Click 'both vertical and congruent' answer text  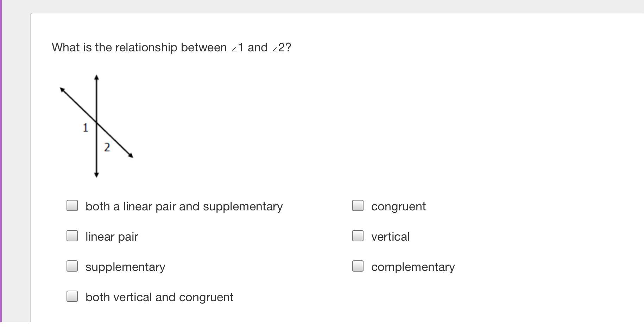point(159,297)
